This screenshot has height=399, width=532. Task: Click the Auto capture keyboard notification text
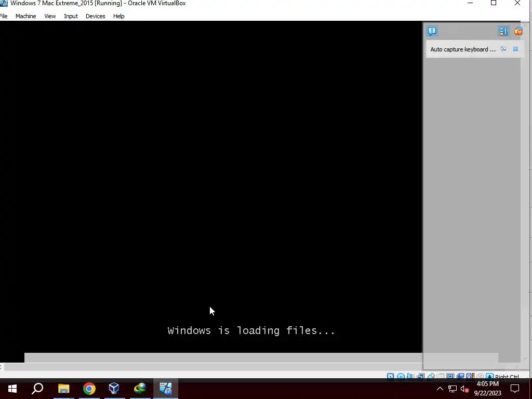click(x=463, y=49)
